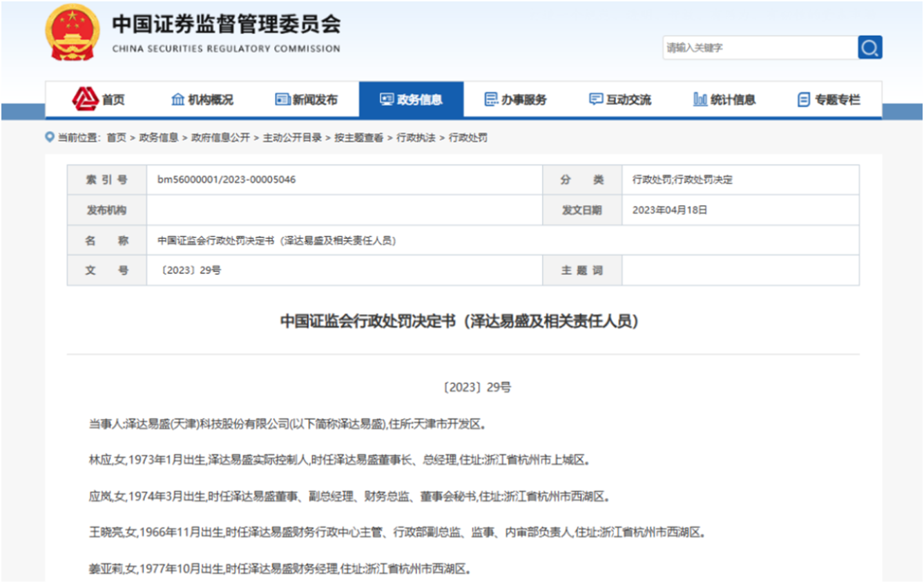Click the 主题词 label cell
This screenshot has height=583, width=924.
coord(582,270)
